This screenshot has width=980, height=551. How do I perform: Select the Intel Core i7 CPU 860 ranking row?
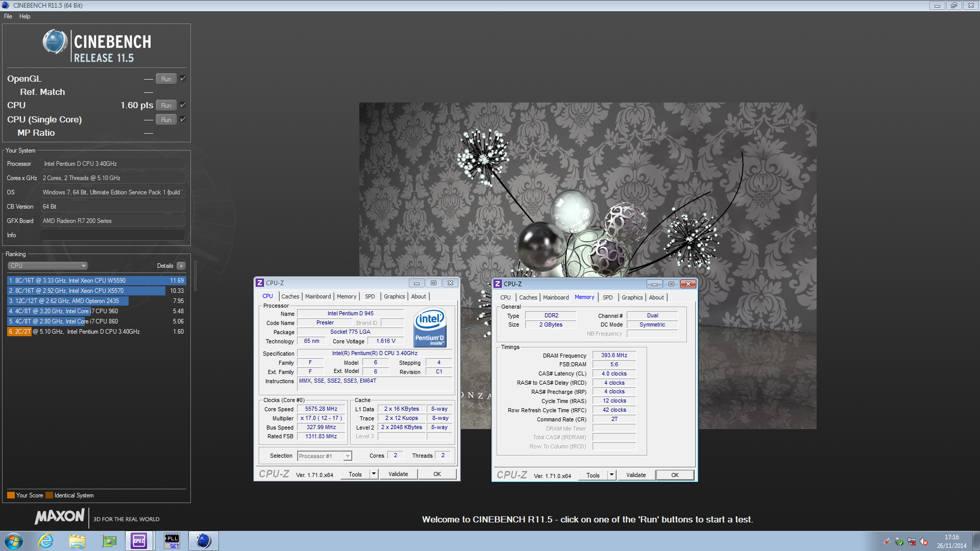(x=96, y=321)
